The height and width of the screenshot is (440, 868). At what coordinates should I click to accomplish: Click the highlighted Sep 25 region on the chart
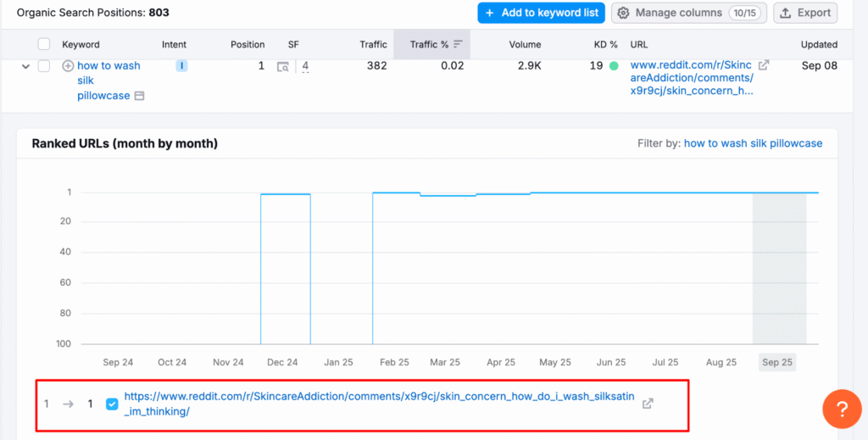pos(779,268)
